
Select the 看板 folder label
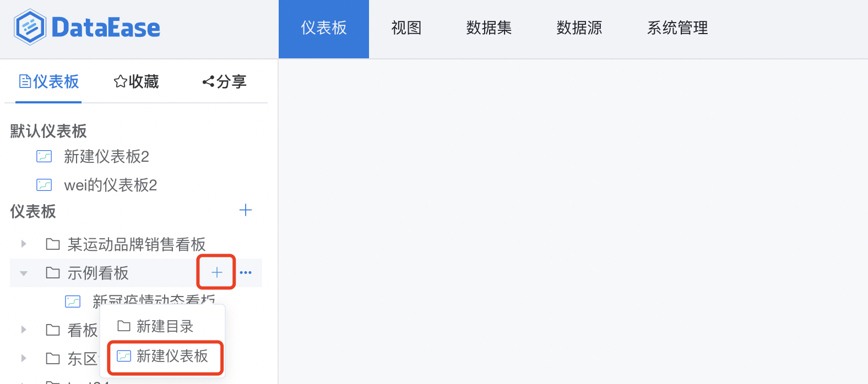(83, 330)
